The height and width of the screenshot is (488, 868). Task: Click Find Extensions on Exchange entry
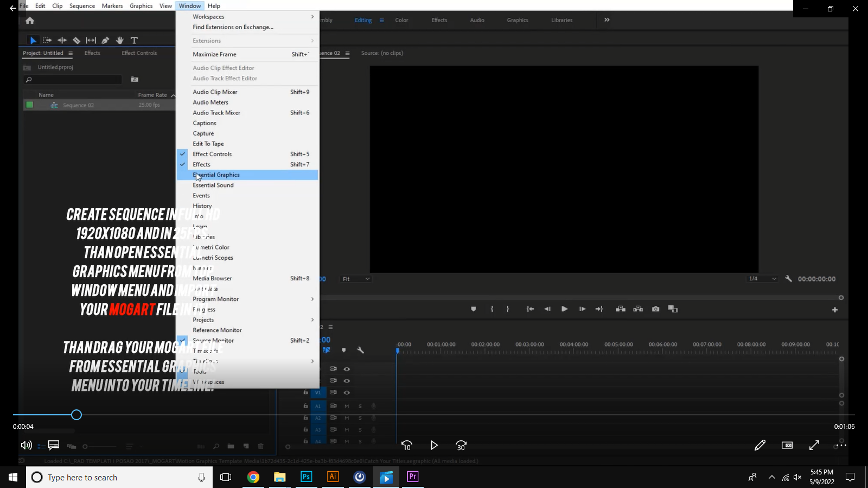(x=247, y=27)
